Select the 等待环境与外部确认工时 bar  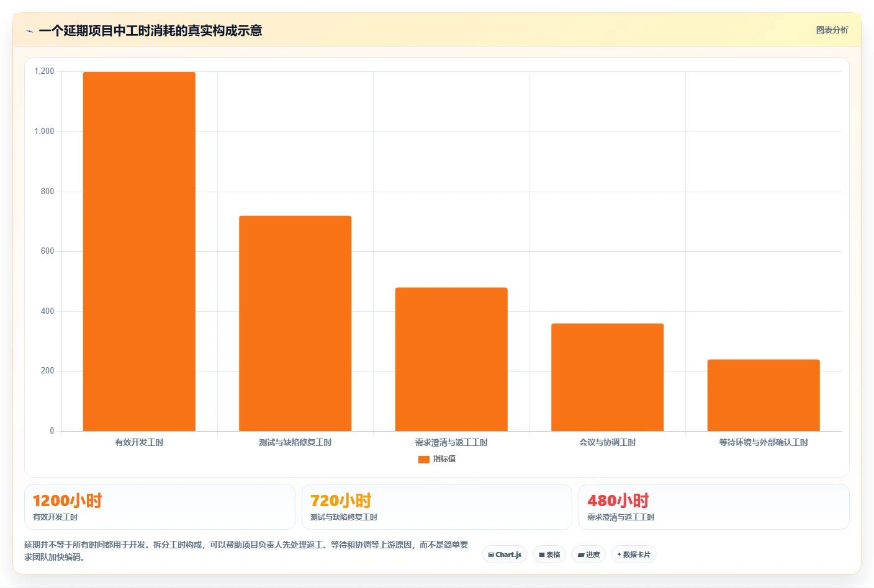pos(764,395)
